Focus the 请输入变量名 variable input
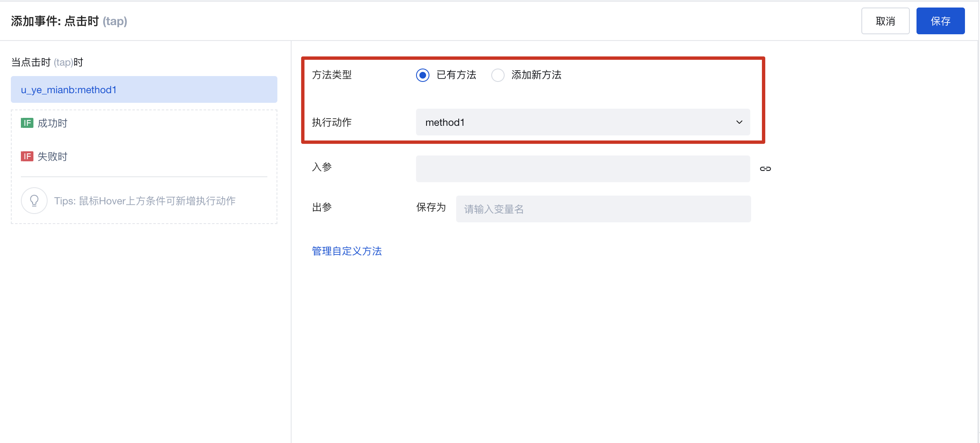This screenshot has height=443, width=980. 603,209
